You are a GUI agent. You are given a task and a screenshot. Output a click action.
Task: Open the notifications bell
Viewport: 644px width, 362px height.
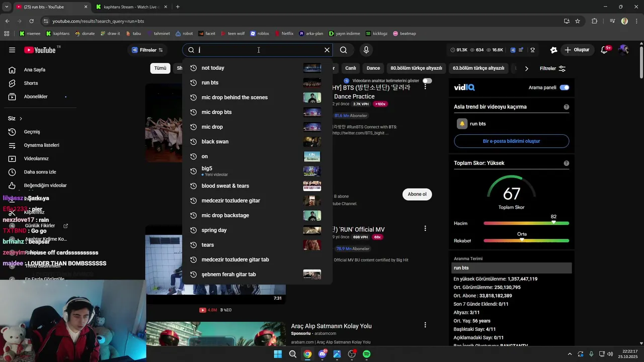[605, 50]
